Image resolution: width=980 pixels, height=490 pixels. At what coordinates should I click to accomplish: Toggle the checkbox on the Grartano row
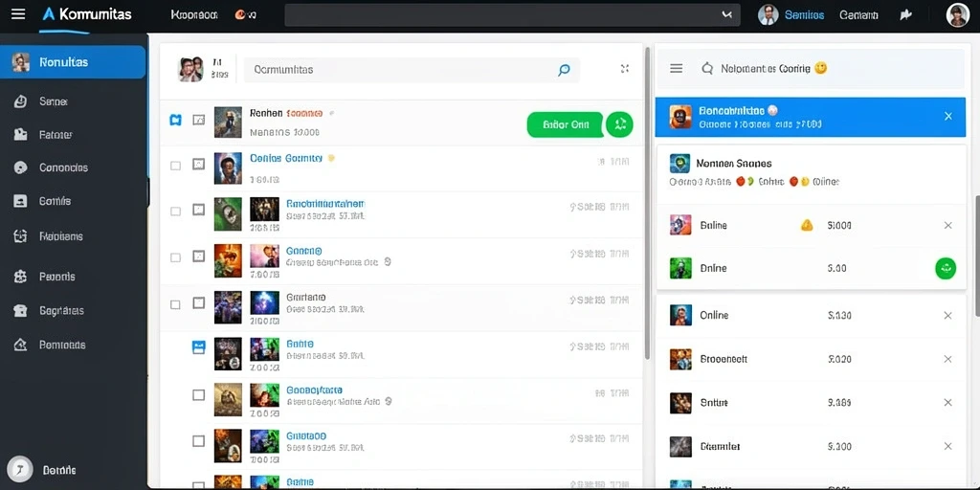point(176,304)
